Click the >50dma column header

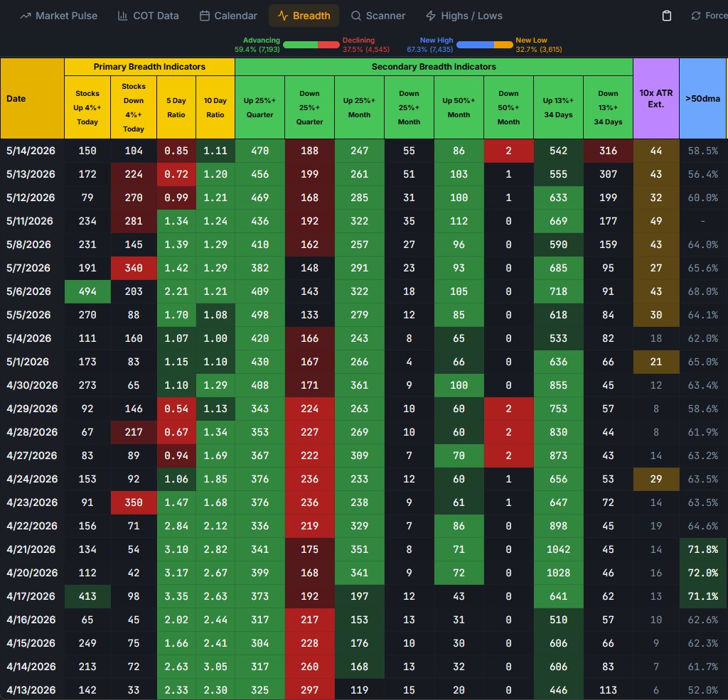point(702,98)
